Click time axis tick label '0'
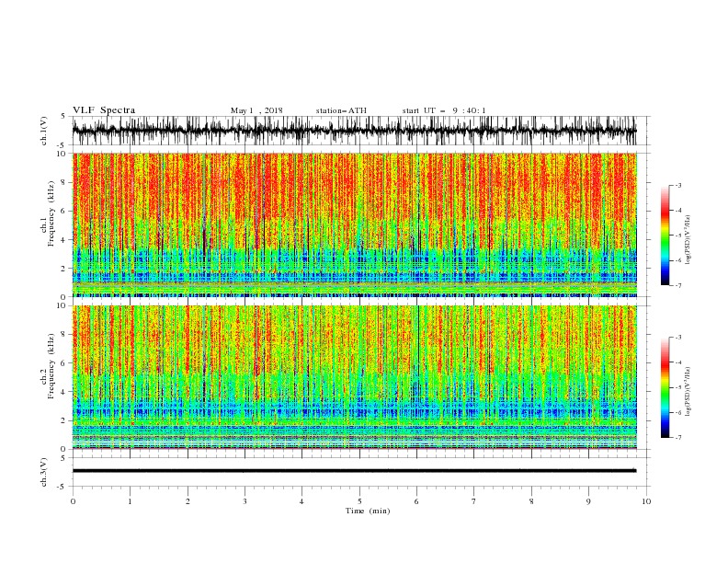Screen dimensions: 728x563 point(73,501)
